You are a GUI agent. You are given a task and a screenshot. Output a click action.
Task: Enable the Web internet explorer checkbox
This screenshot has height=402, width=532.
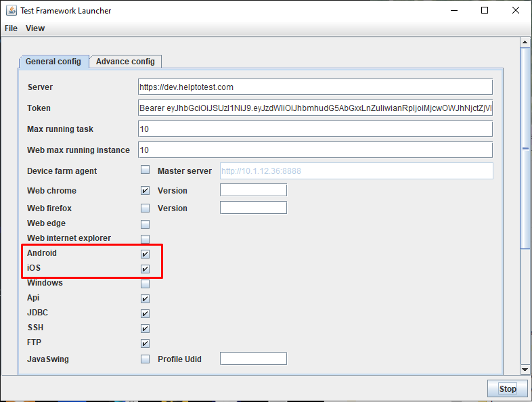pos(146,239)
